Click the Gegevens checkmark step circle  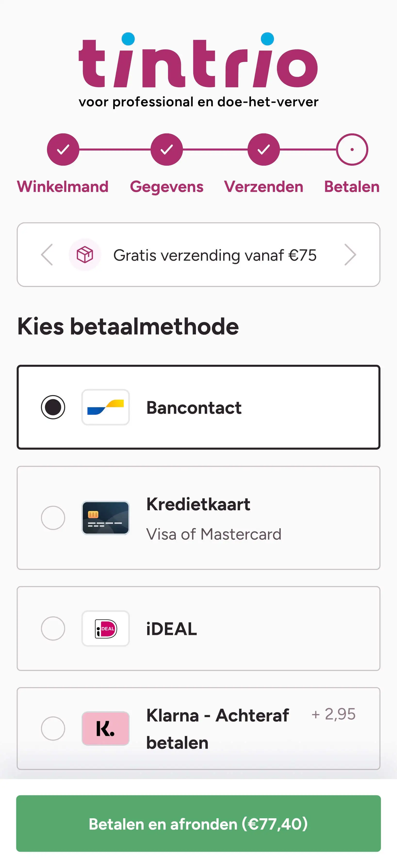[x=166, y=149]
